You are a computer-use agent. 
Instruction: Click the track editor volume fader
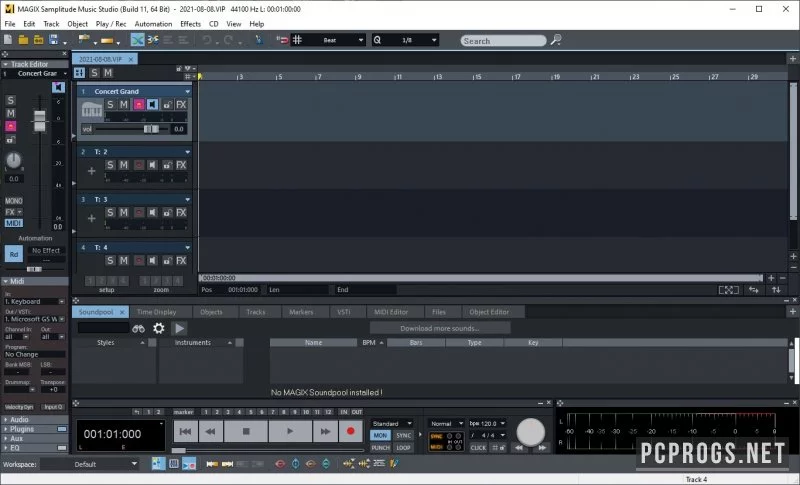click(39, 121)
